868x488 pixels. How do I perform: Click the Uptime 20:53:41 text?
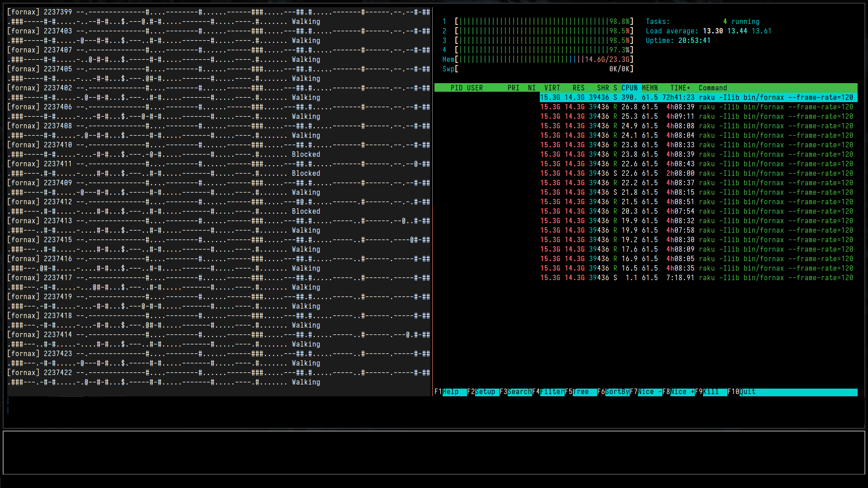[678, 41]
